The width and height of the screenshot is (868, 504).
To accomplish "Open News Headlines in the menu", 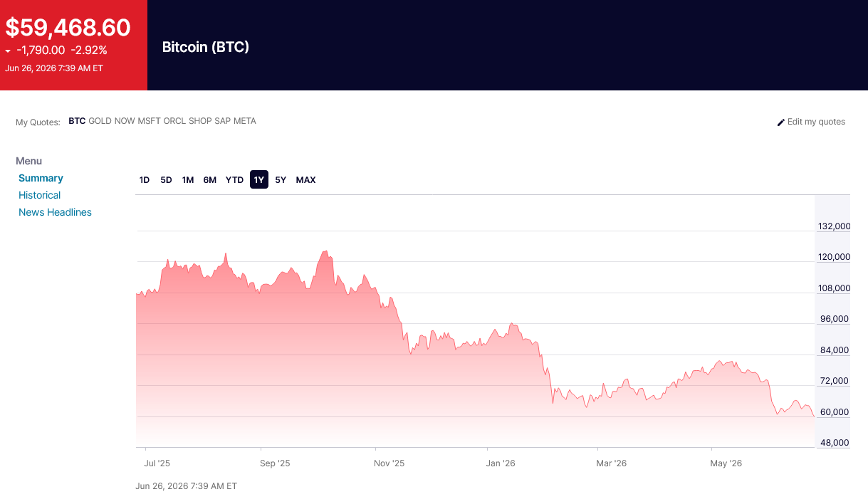I will pos(55,212).
